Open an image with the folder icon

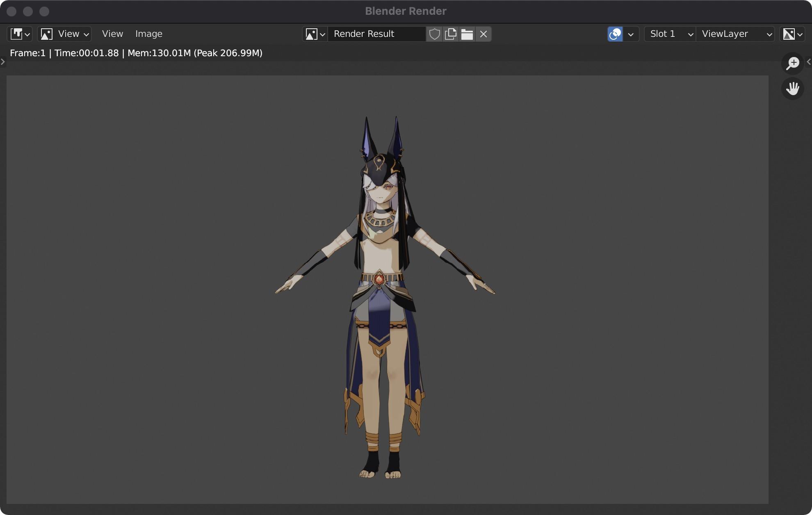pos(467,34)
